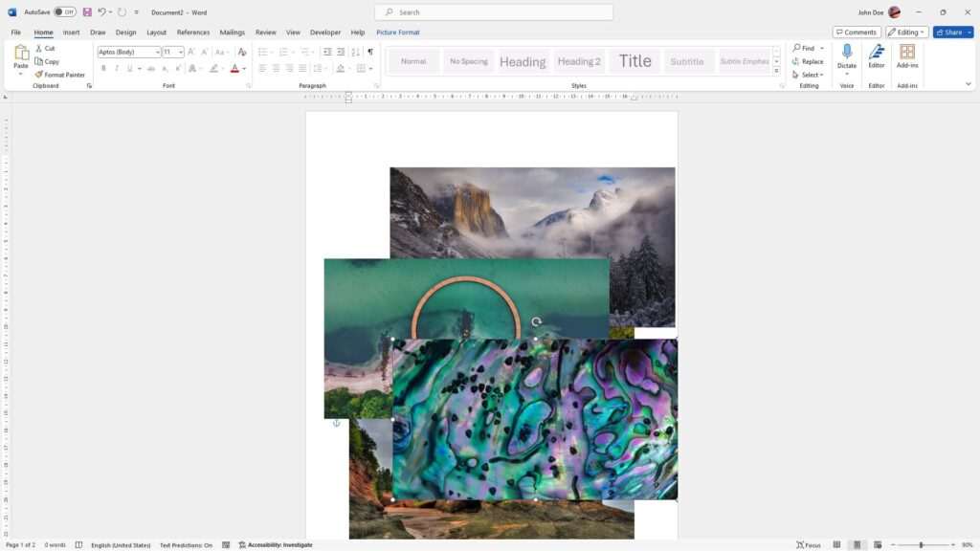The image size is (980, 551).
Task: Run Accessibility: Investigate from status bar
Action: (x=277, y=544)
